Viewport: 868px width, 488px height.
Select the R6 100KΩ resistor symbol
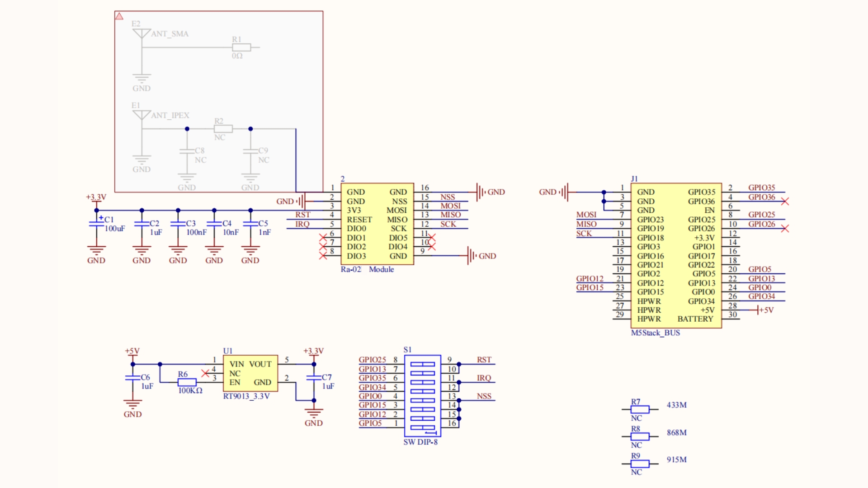click(187, 382)
